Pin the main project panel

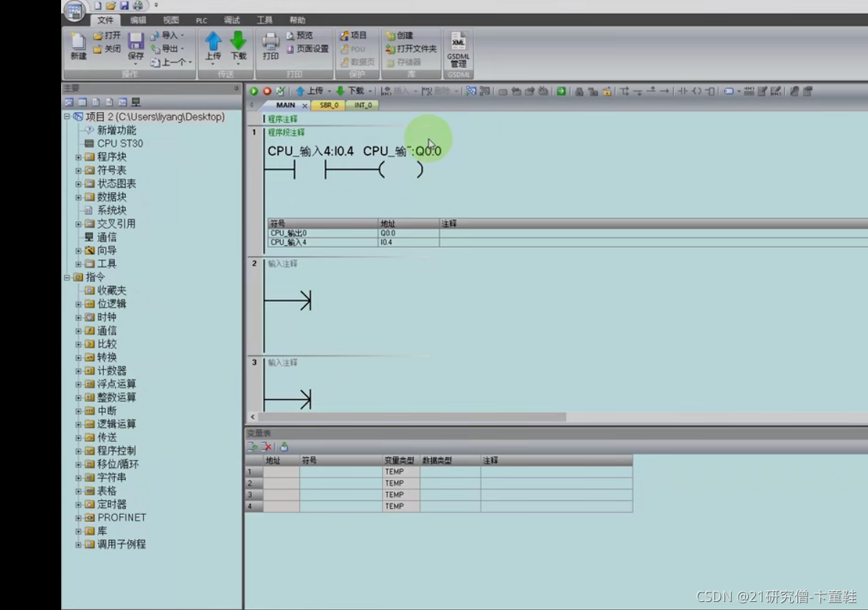click(x=236, y=89)
